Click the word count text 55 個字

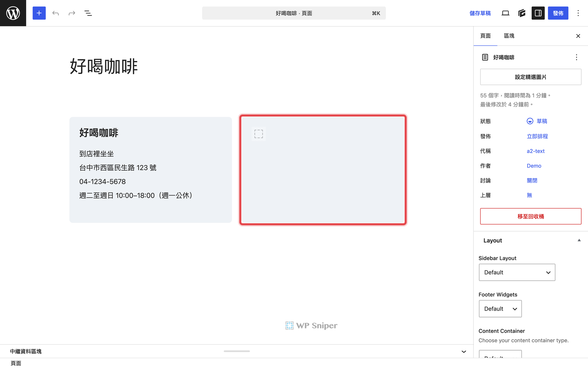click(x=489, y=95)
